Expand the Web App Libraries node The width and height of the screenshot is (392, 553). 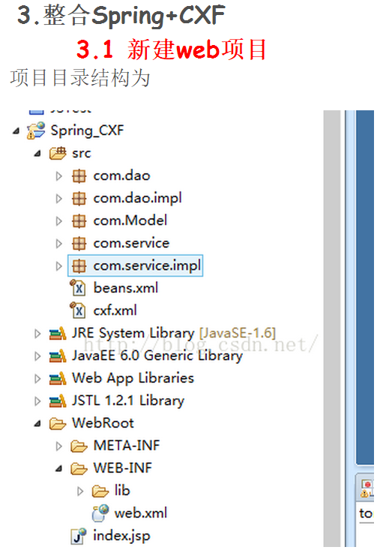pyautogui.click(x=37, y=379)
